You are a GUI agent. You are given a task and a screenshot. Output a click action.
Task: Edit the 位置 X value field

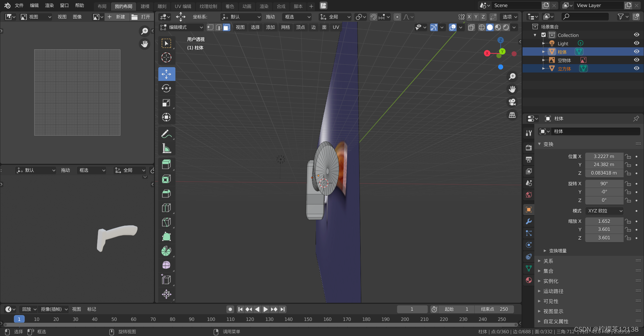click(x=604, y=156)
